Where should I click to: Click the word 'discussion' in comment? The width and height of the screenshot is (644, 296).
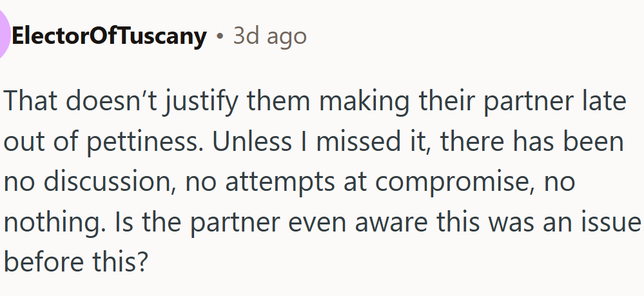click(x=110, y=182)
